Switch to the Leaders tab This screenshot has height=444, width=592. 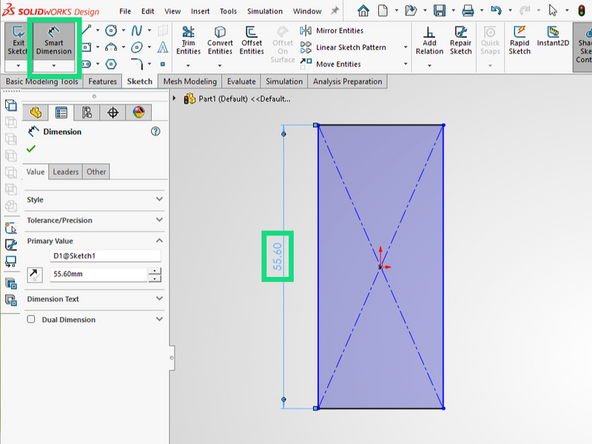(66, 172)
